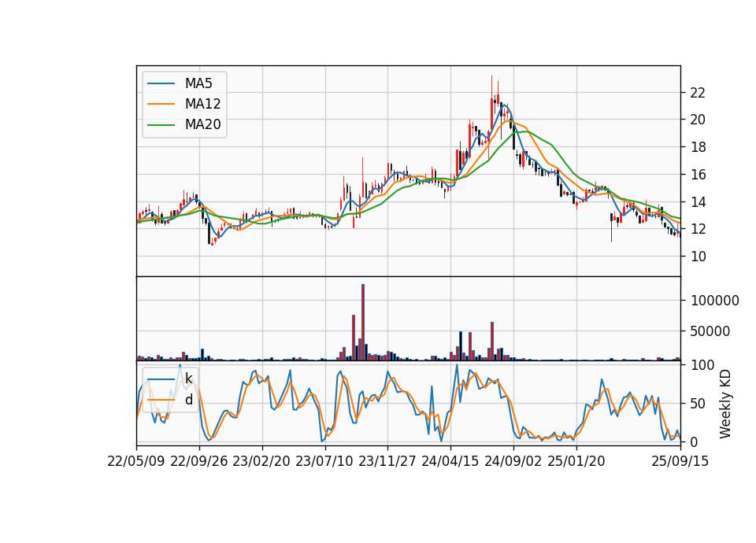Click the price axis value 14
Viewport: 756px width, 543px height.
[699, 202]
